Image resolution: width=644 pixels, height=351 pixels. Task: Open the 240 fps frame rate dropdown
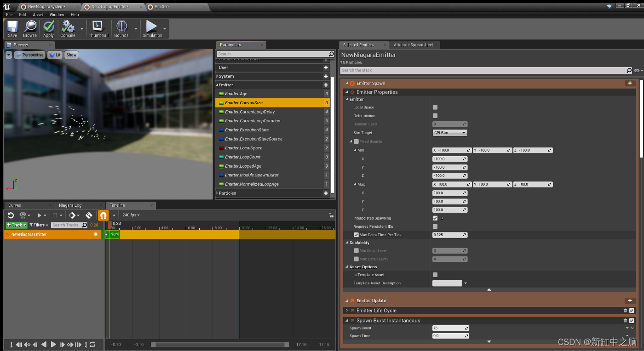131,215
